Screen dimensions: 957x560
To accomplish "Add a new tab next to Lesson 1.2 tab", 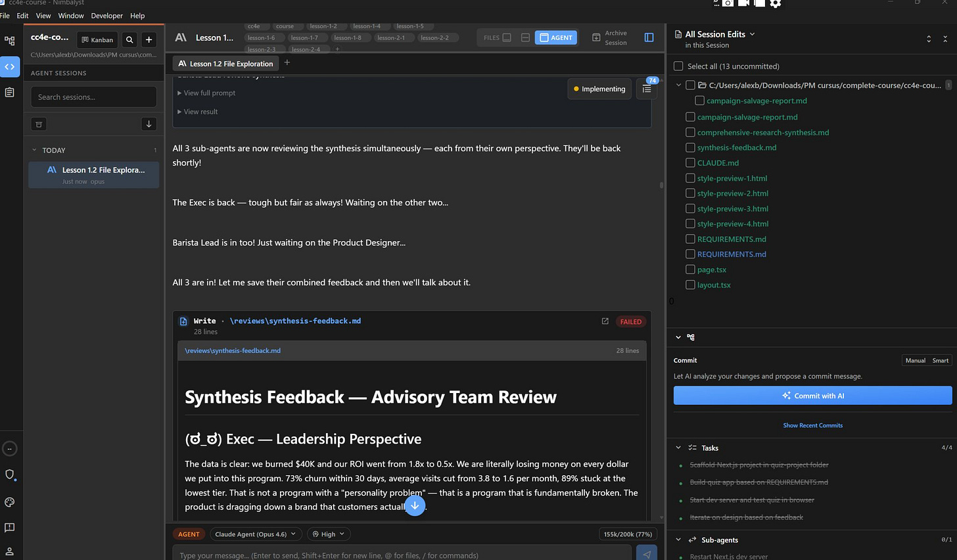I will click(287, 63).
